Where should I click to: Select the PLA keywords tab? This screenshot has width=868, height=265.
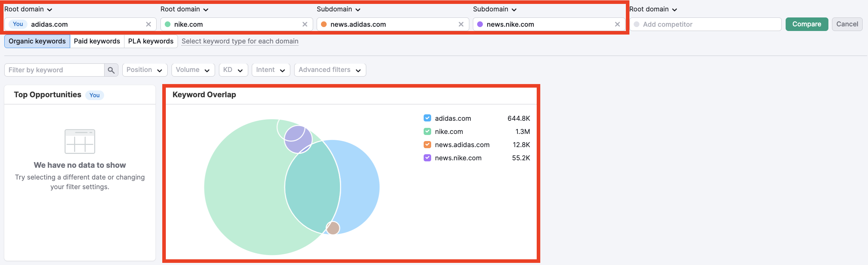click(151, 41)
